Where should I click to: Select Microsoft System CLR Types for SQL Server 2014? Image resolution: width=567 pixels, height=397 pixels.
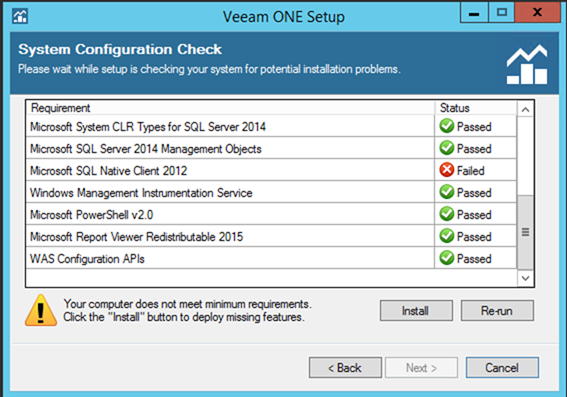(271, 126)
